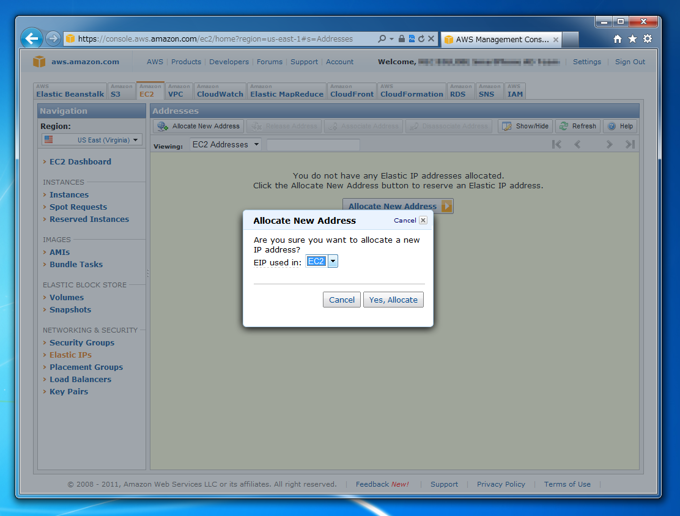Click the Show/Hide toolbar button
This screenshot has width=680, height=516.
[x=525, y=126]
